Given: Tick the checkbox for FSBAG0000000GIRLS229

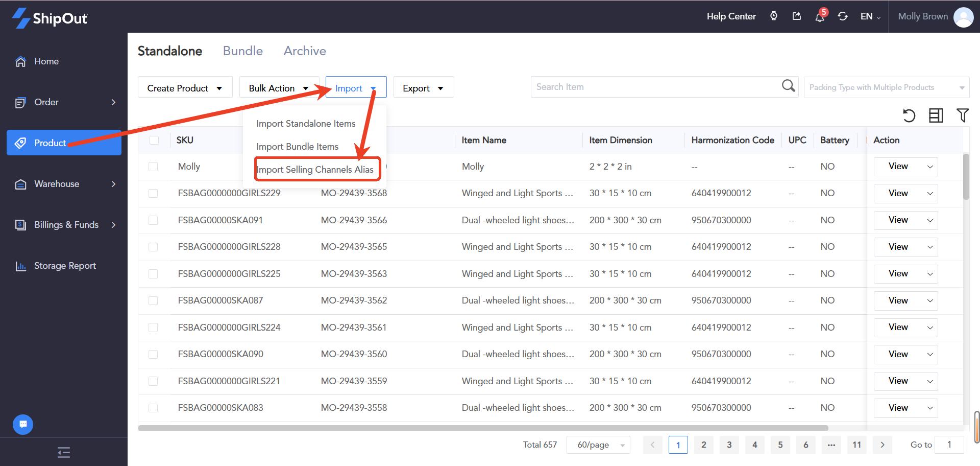Looking at the screenshot, I should click(x=153, y=193).
